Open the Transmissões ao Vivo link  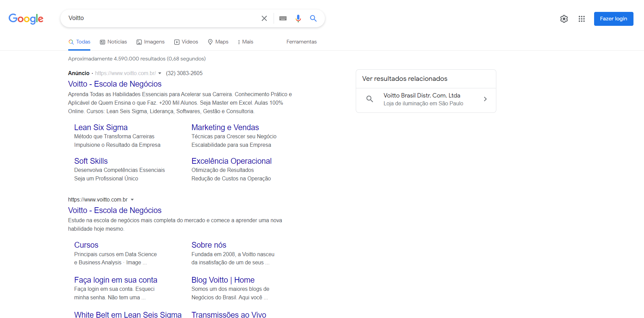pos(229,315)
